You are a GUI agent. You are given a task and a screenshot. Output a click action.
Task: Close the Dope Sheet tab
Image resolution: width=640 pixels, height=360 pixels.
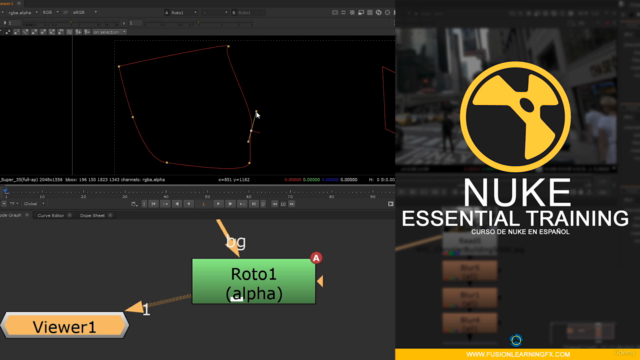pyautogui.click(x=110, y=215)
